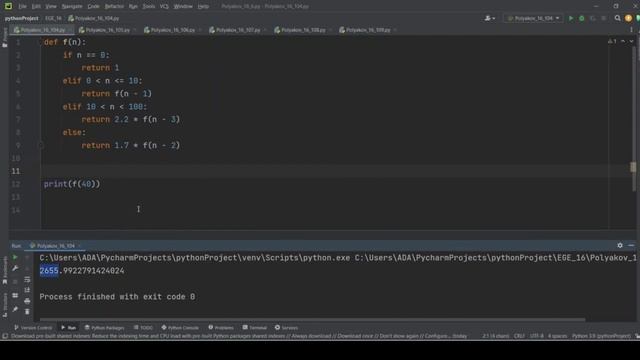Open the Edit menu

[x=36, y=7]
